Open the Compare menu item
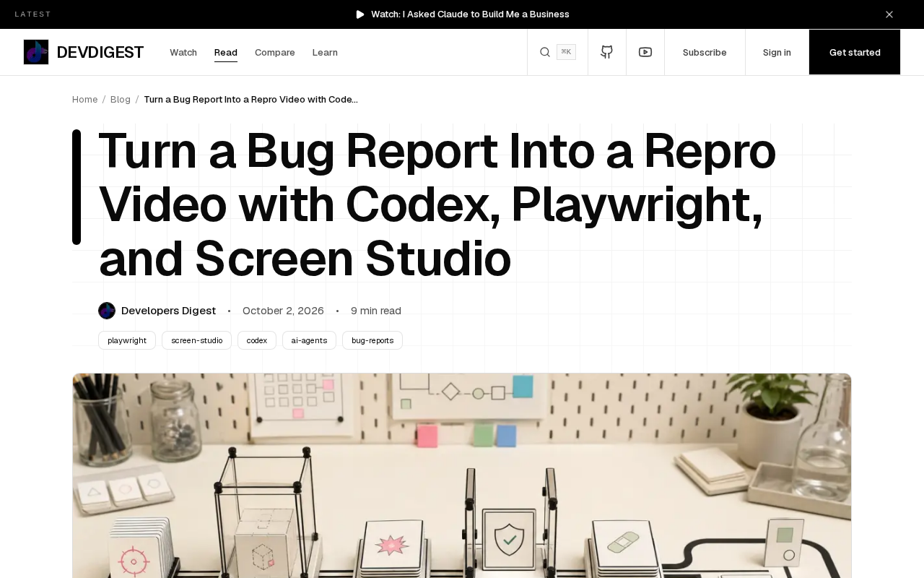924x578 pixels. pyautogui.click(x=275, y=53)
